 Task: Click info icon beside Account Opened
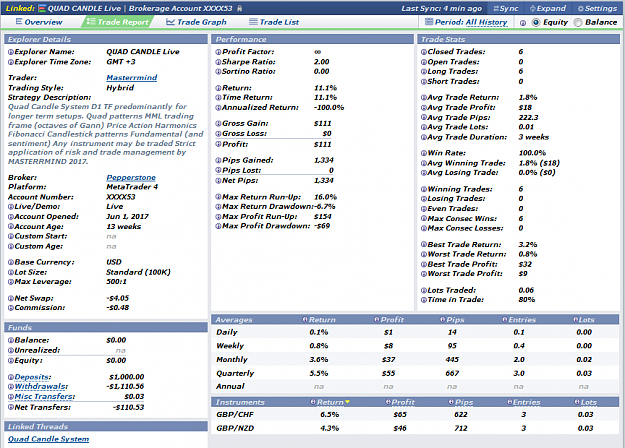pos(11,216)
